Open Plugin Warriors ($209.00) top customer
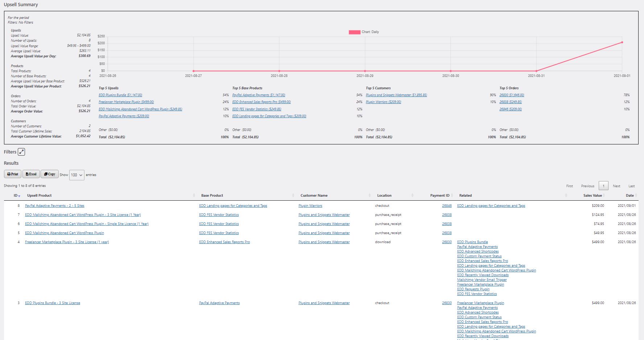The image size is (644, 340). tap(383, 102)
